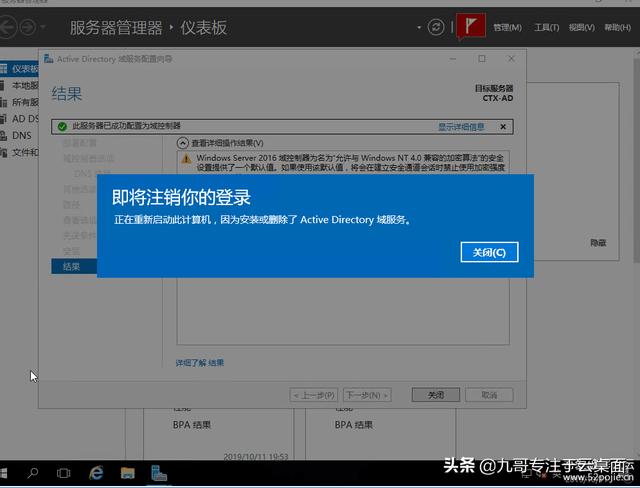Click the left BPA 结果 text
This screenshot has height=488, width=640.
click(191, 425)
